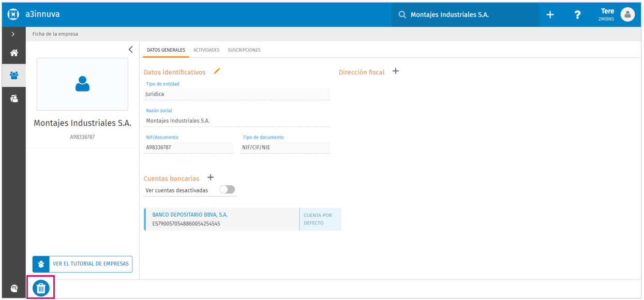
Task: Click the IBAN ES7900570548860054254545
Action: click(186, 224)
